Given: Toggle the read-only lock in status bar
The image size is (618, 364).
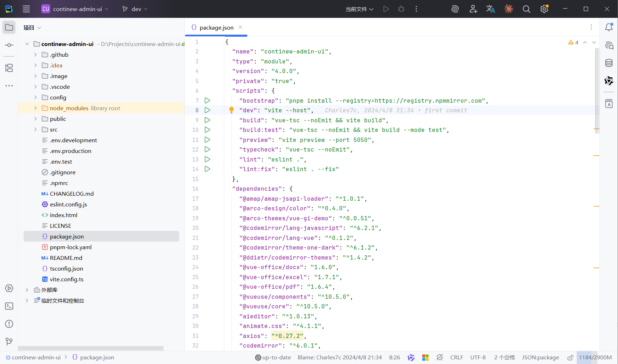Looking at the screenshot, I should 570,357.
